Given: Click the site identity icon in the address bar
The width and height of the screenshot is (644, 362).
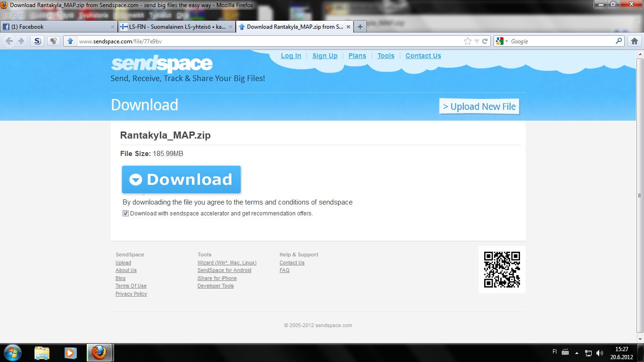Looking at the screenshot, I should coord(70,41).
